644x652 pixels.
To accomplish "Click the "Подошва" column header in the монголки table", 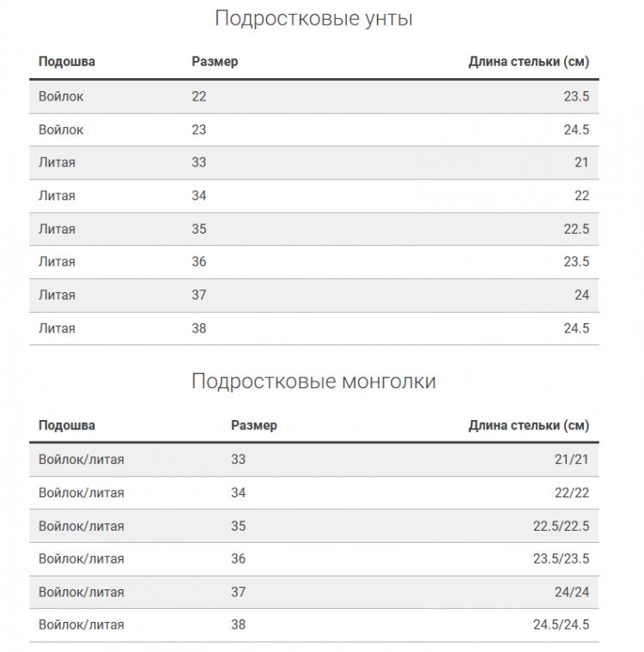I will coord(67,425).
